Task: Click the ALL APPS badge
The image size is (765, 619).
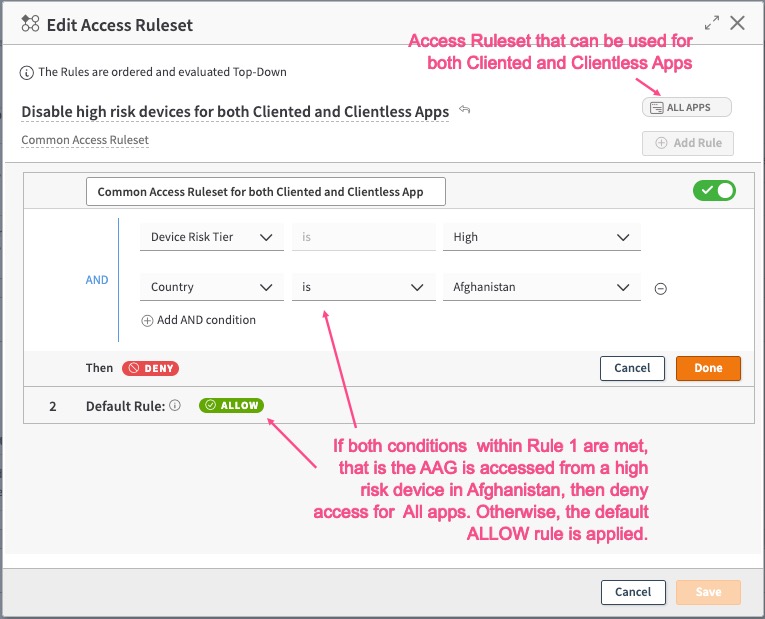Action: point(687,107)
